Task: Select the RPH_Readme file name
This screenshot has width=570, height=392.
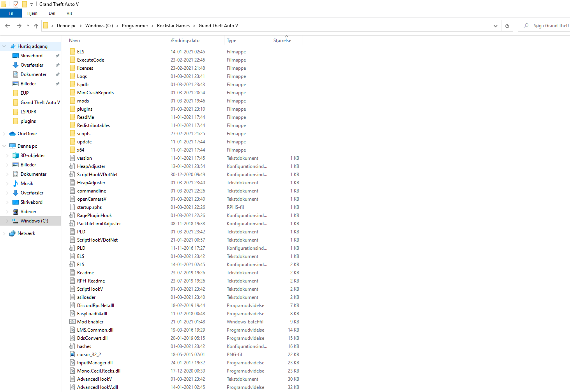Action: coord(91,281)
